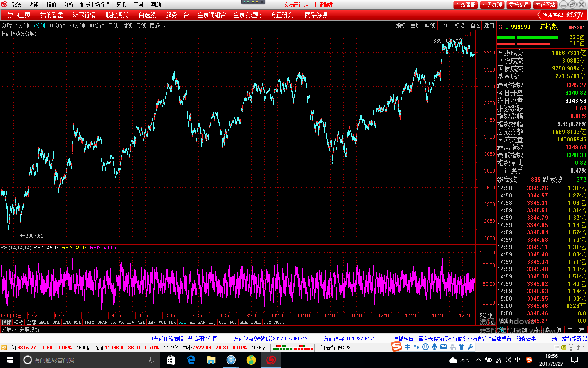Click the Sogou input S logo
The height and width of the screenshot is (368, 588).
click(x=396, y=347)
